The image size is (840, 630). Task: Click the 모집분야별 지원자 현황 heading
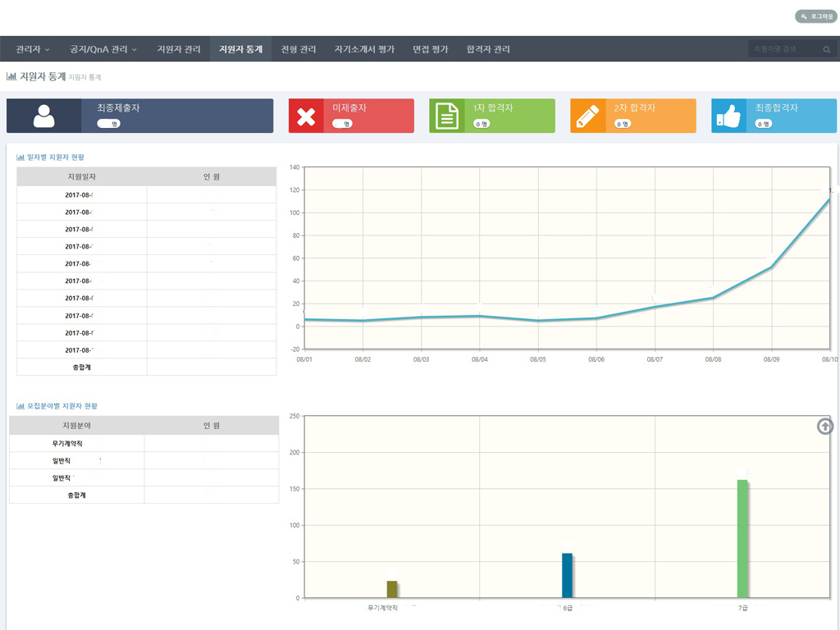coord(62,406)
